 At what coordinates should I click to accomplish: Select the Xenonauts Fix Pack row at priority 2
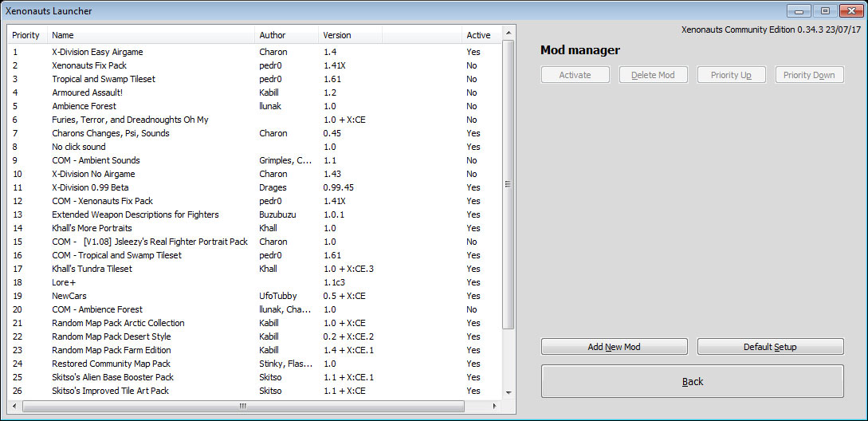tap(254, 65)
